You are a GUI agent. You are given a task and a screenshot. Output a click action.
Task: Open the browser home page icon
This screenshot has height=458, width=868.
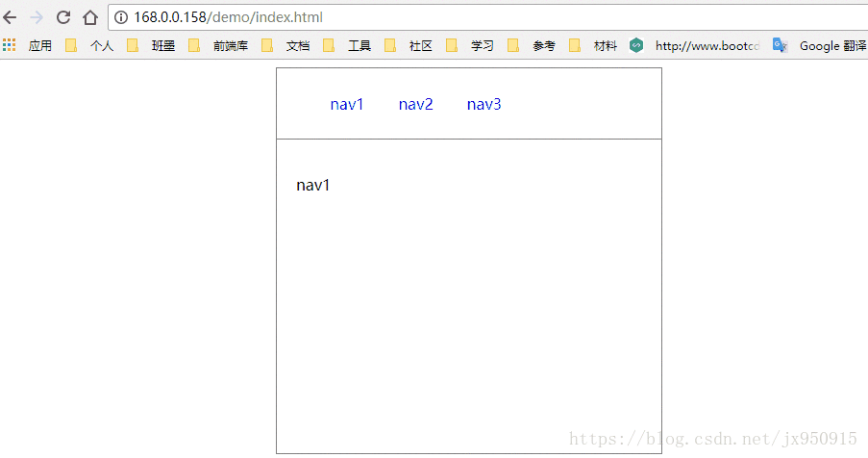coord(90,17)
